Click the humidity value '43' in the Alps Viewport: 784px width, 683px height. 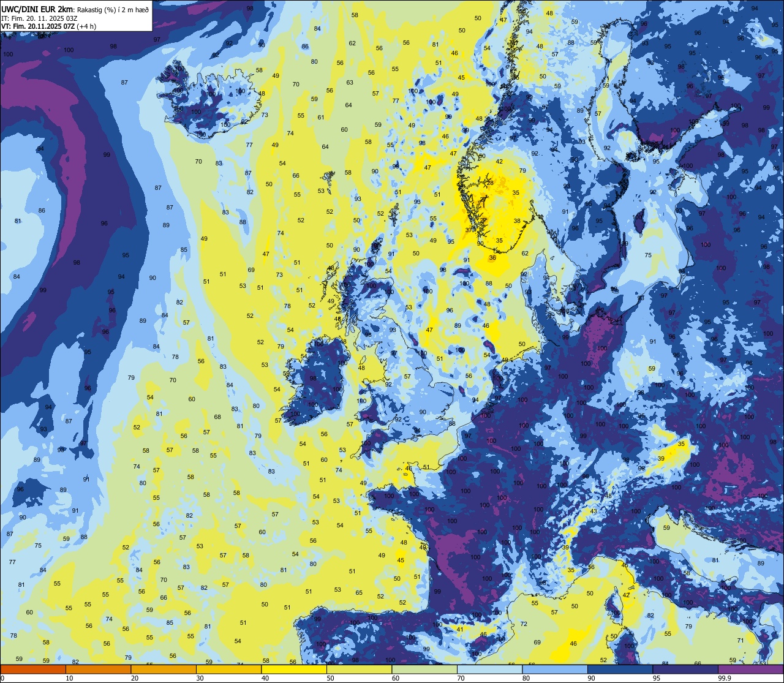click(x=593, y=511)
